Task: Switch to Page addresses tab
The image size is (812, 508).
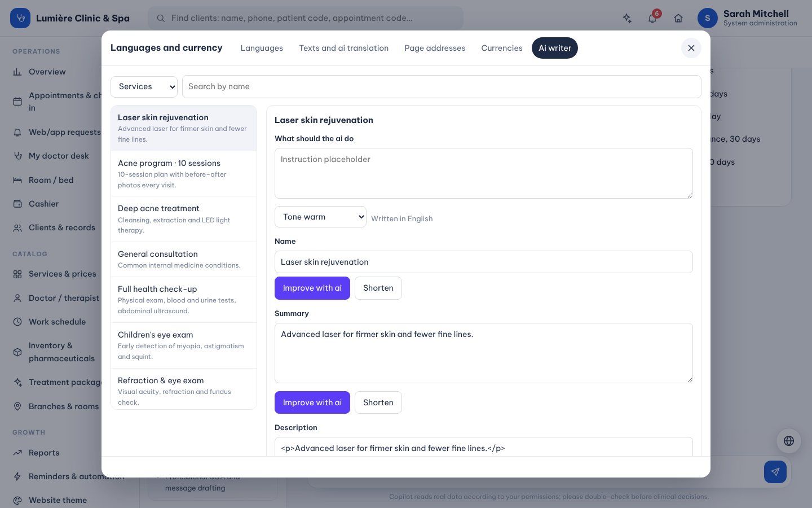Action: 435,48
